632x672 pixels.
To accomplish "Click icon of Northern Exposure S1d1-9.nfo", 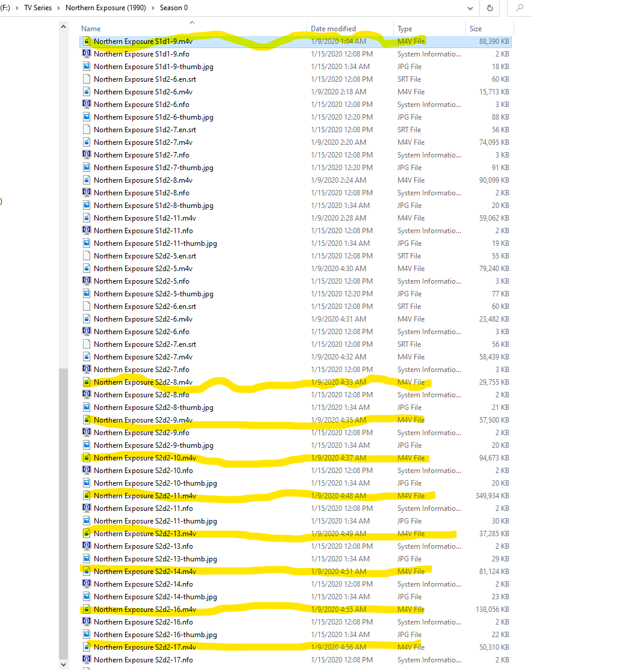I will (87, 53).
